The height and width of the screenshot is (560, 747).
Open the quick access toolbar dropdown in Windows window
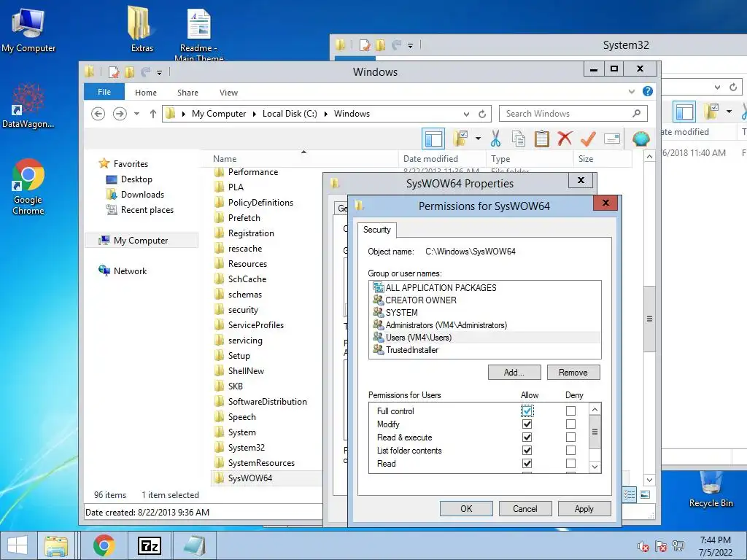tap(159, 73)
